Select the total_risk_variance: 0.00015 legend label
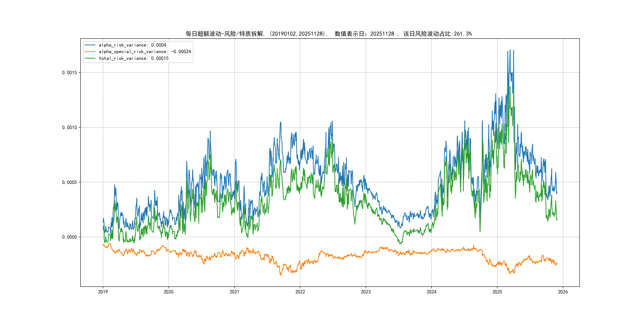This screenshot has height=322, width=644. [x=134, y=58]
